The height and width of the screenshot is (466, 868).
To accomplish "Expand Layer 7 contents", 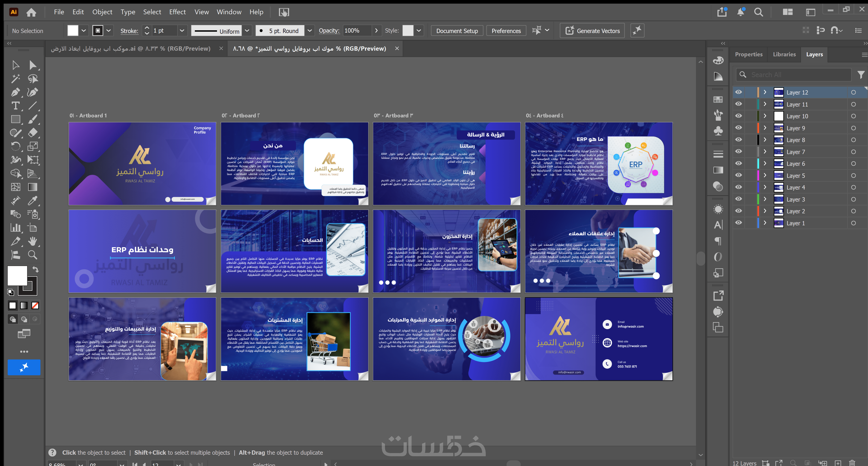I will point(765,152).
